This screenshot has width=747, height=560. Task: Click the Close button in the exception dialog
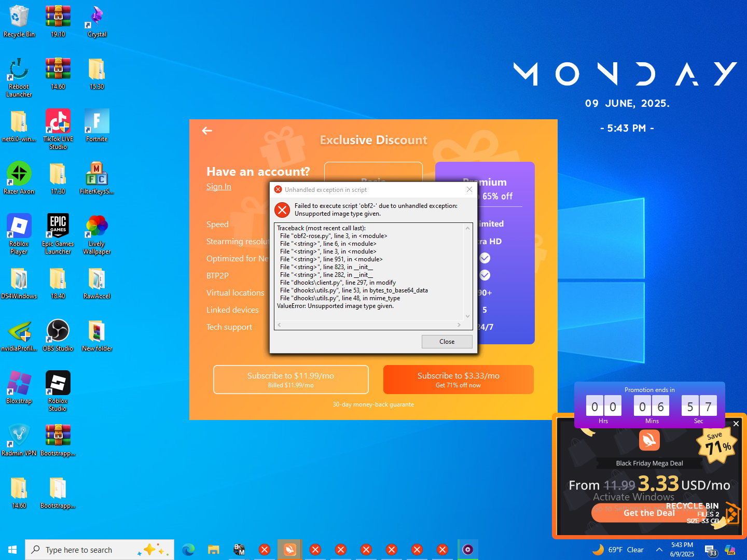447,342
